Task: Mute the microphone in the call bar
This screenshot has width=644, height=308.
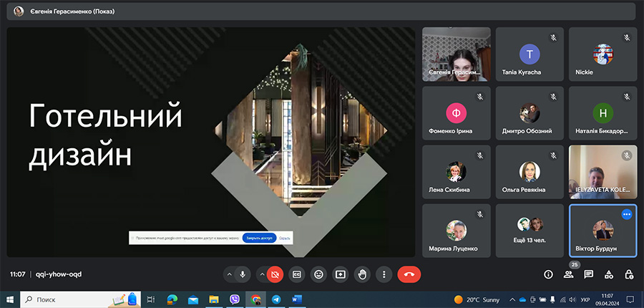Action: point(243,274)
